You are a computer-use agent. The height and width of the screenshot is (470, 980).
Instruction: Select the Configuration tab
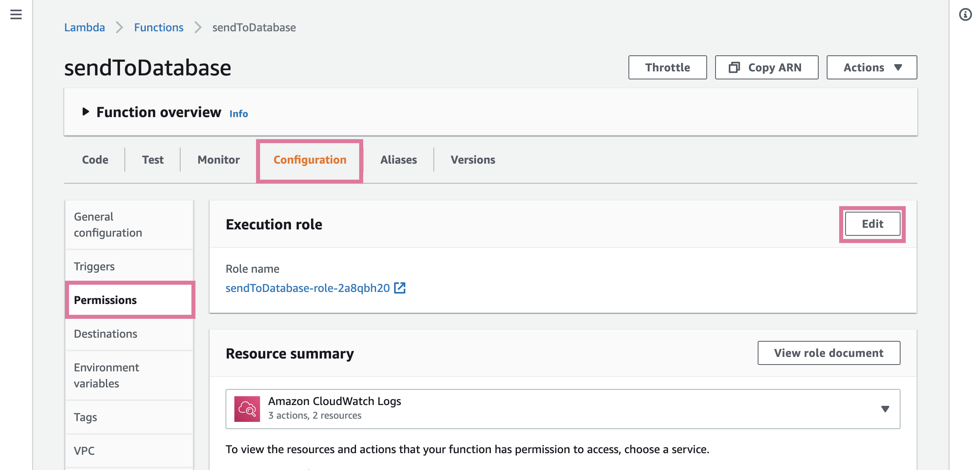[310, 160]
